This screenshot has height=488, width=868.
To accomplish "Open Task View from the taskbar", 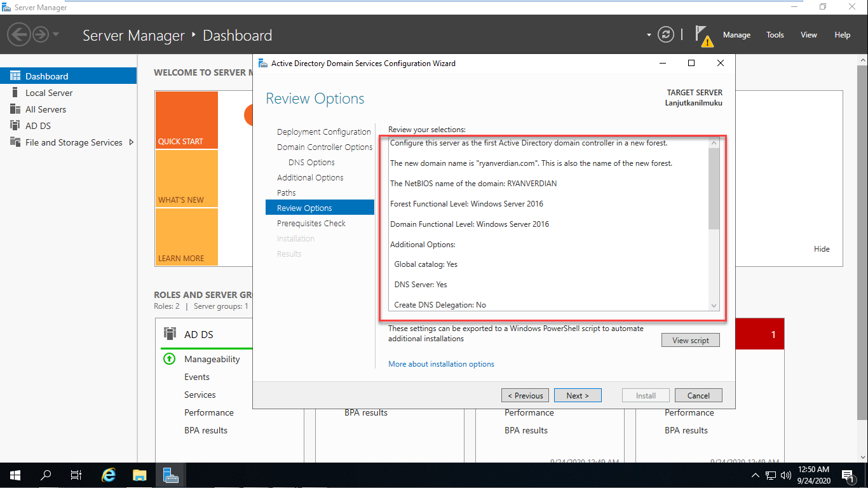I will [76, 475].
